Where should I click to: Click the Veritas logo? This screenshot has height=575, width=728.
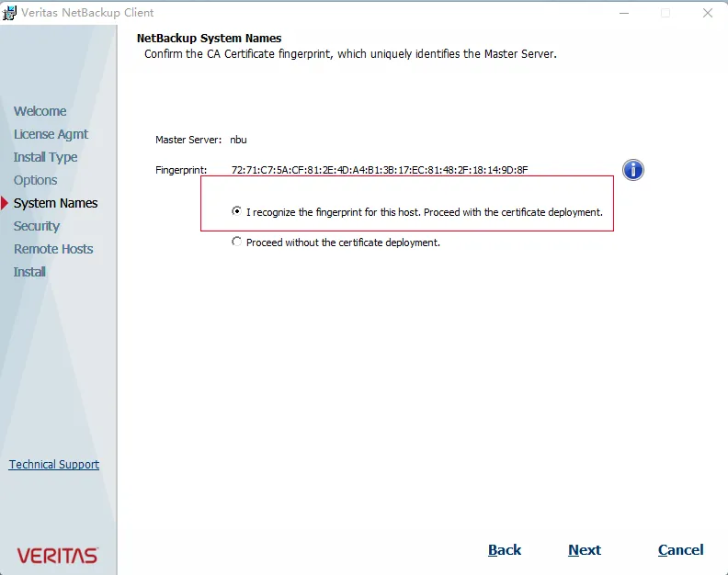pos(58,556)
